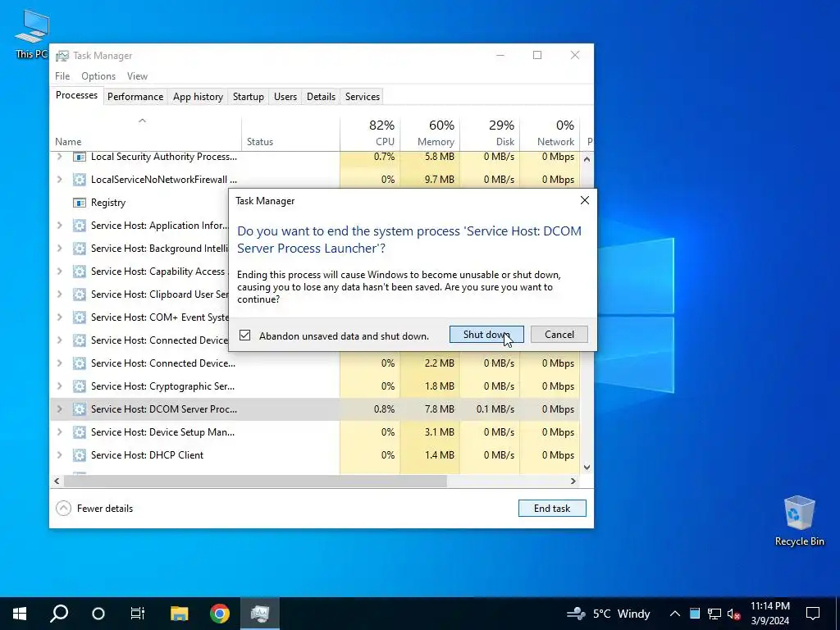Click Task Manager taskbar icon
Screen dimensions: 840x630
[260, 614]
